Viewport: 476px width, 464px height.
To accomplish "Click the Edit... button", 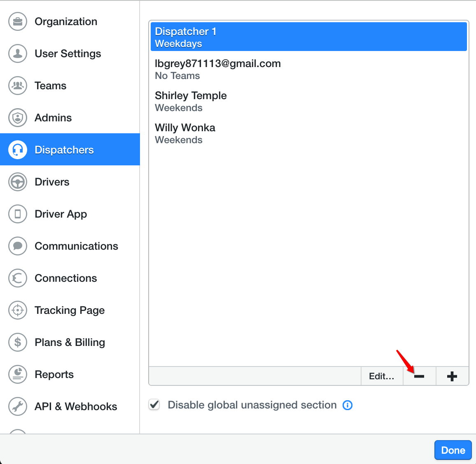I will coord(382,376).
